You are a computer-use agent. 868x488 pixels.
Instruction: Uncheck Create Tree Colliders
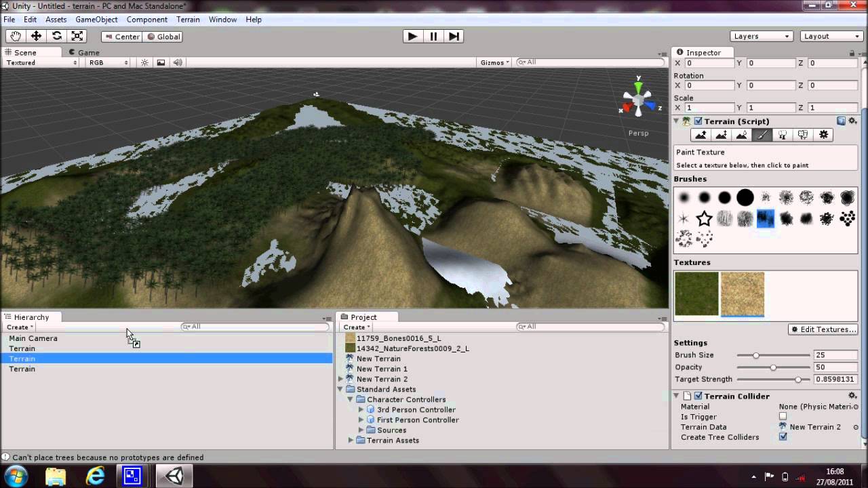pyautogui.click(x=783, y=436)
